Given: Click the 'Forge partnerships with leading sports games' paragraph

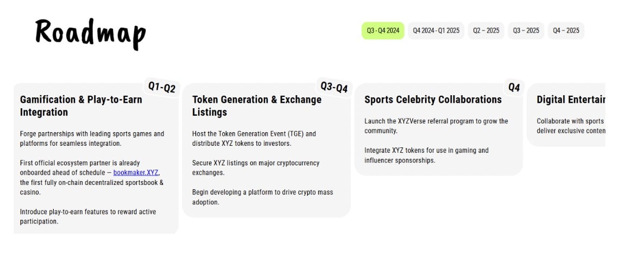Looking at the screenshot, I should coord(92,139).
